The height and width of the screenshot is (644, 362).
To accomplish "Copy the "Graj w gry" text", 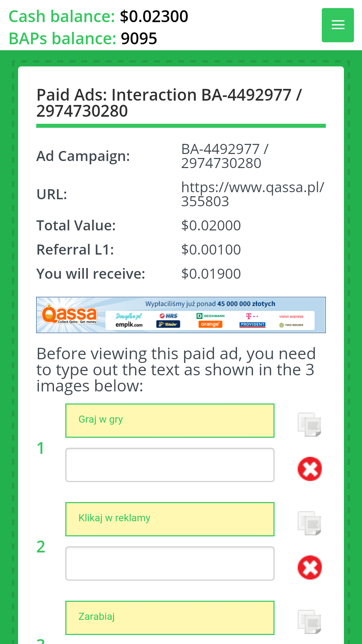I will tap(309, 424).
